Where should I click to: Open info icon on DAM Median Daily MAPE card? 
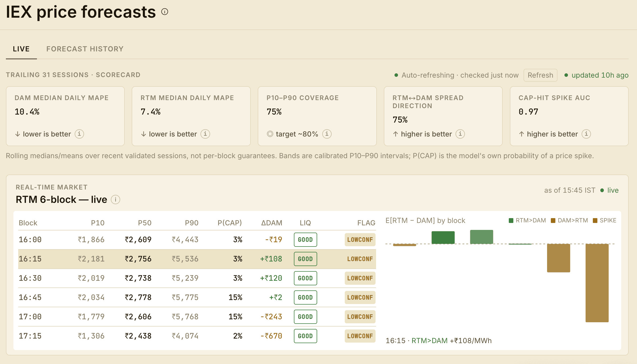tap(79, 134)
